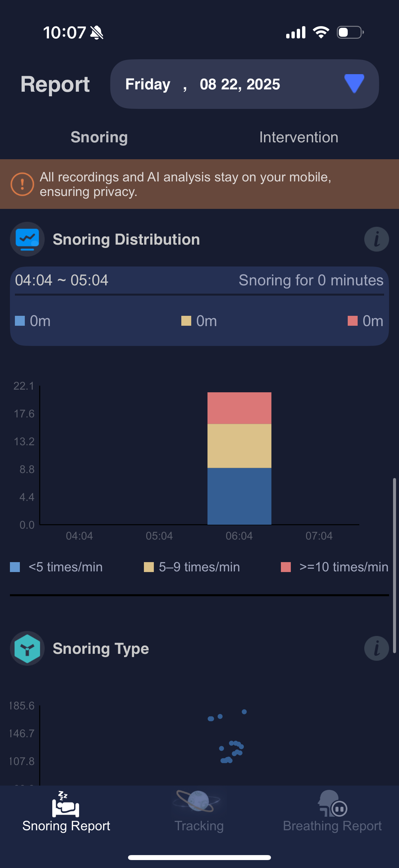Tap the privacy notice banner text
This screenshot has height=868, width=399.
[185, 184]
